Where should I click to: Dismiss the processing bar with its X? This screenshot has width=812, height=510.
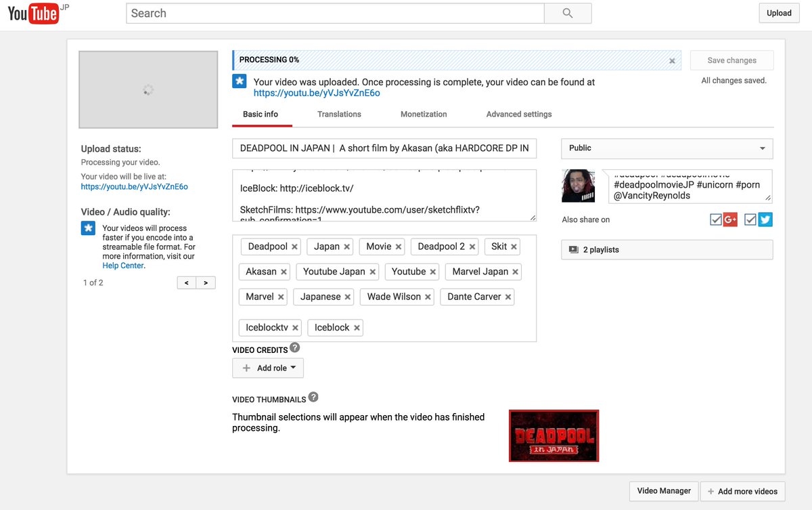[672, 60]
